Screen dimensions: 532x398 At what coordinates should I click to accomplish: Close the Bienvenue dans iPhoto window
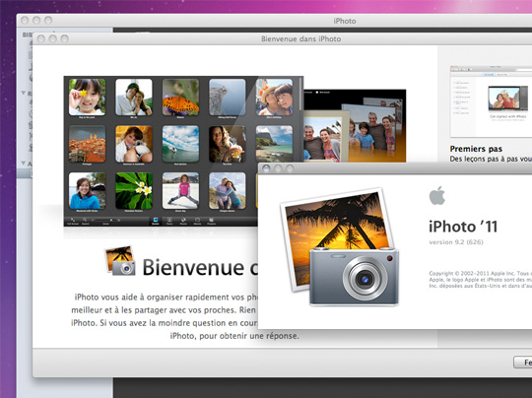(41, 38)
